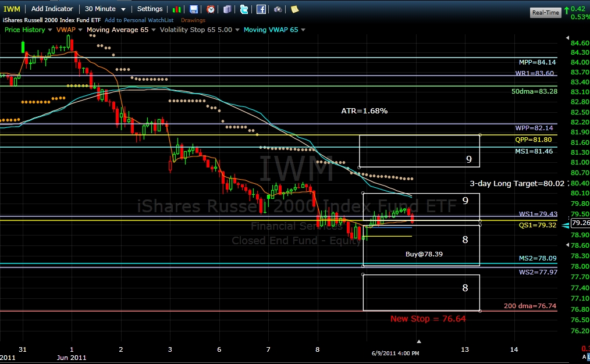Click the triangle marker beside the 78.60 price
This screenshot has height=364, width=590.
click(x=567, y=245)
